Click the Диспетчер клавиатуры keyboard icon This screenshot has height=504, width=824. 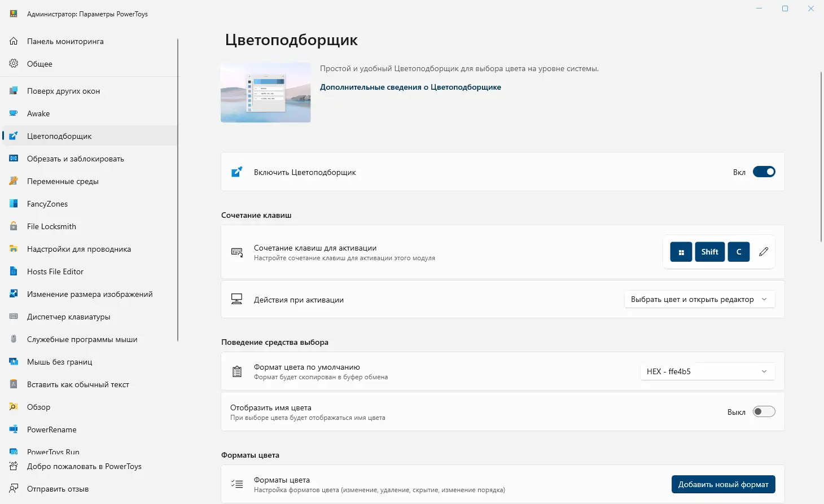tap(14, 317)
